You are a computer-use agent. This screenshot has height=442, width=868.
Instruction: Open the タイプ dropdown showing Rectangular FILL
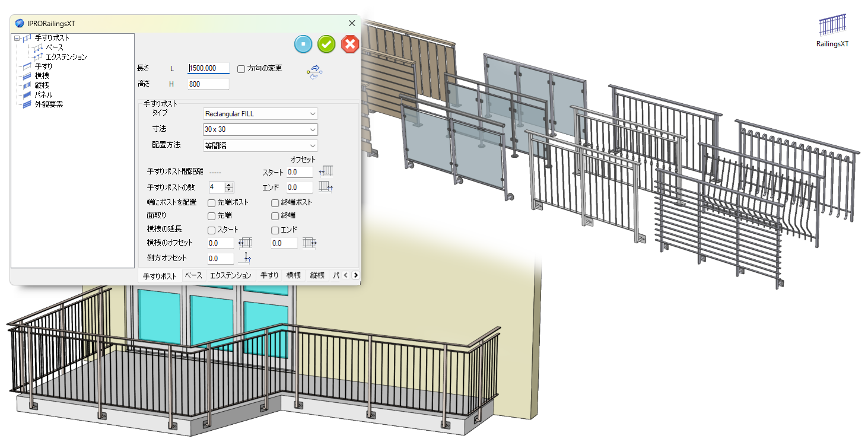point(260,113)
